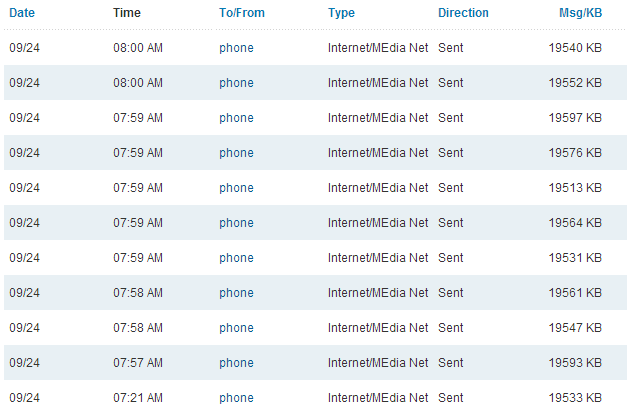The height and width of the screenshot is (414, 632).
Task: Open phone link in 19540 KB row
Action: (236, 48)
